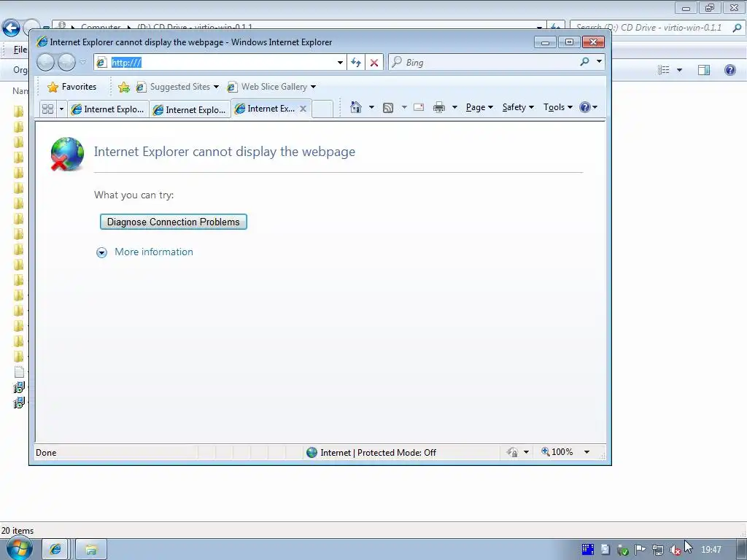Click the 100% zoom level text

tap(562, 452)
